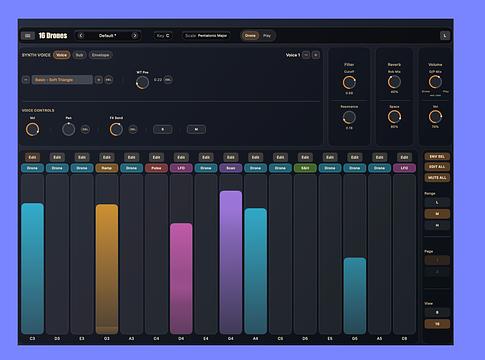The image size is (485, 360).
Task: Click Edit above the A4 column
Action: (255, 157)
